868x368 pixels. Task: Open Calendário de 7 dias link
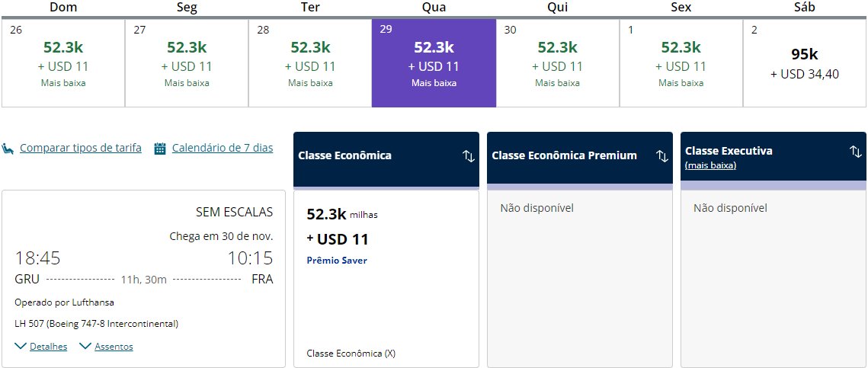pyautogui.click(x=223, y=148)
